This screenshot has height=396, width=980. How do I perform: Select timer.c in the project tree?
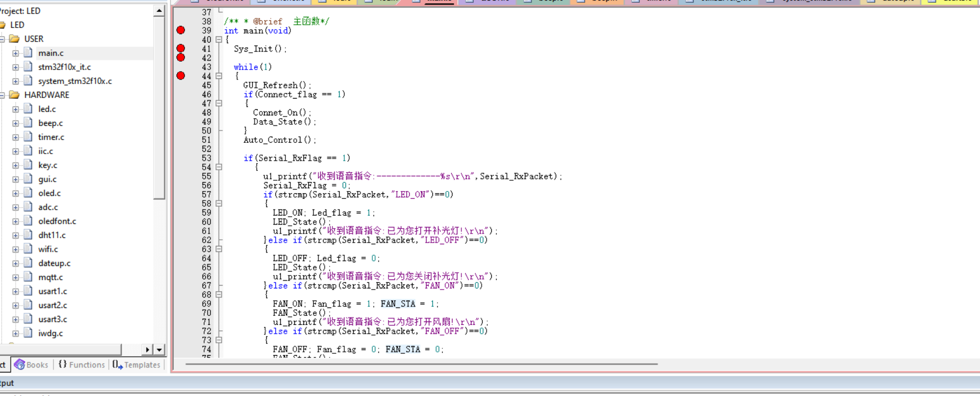(x=51, y=137)
